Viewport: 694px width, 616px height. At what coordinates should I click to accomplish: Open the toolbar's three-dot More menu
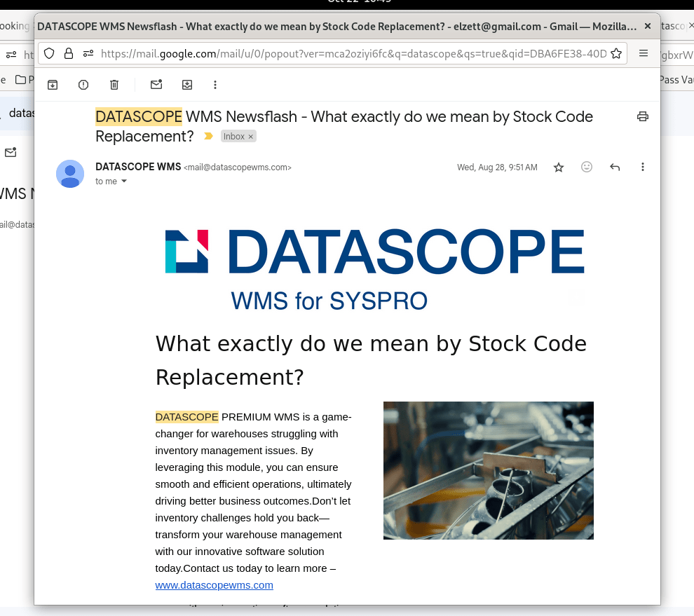coord(215,85)
